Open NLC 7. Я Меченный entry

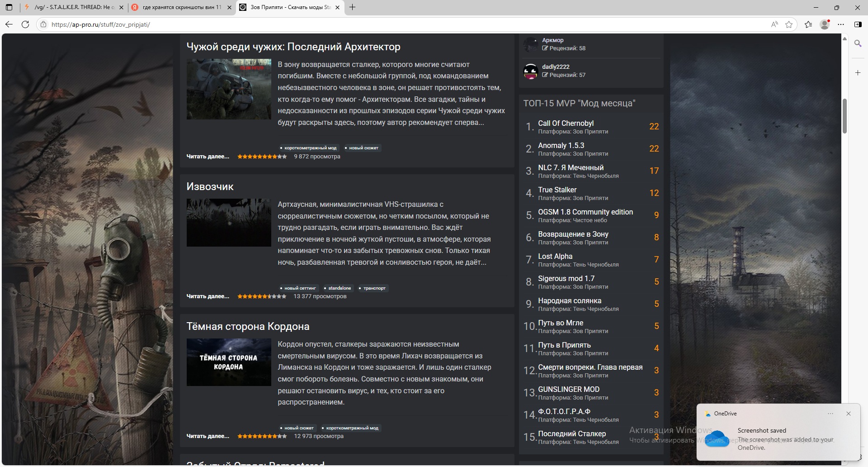pos(571,167)
